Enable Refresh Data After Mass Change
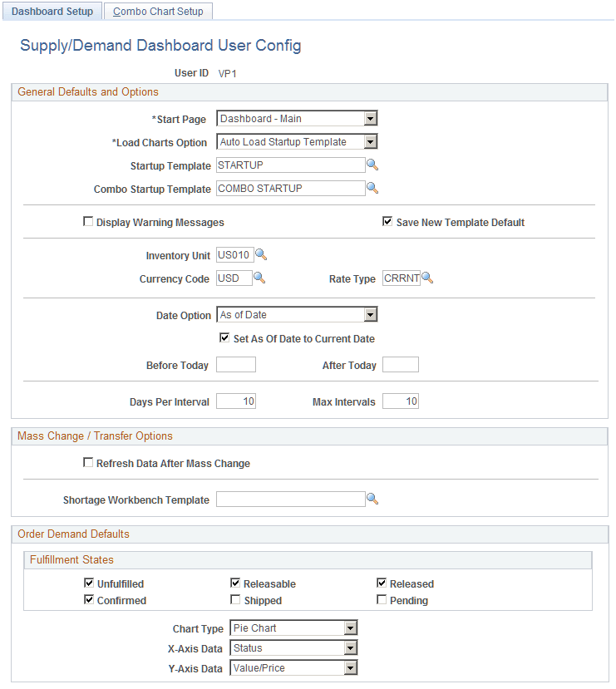 (x=88, y=463)
